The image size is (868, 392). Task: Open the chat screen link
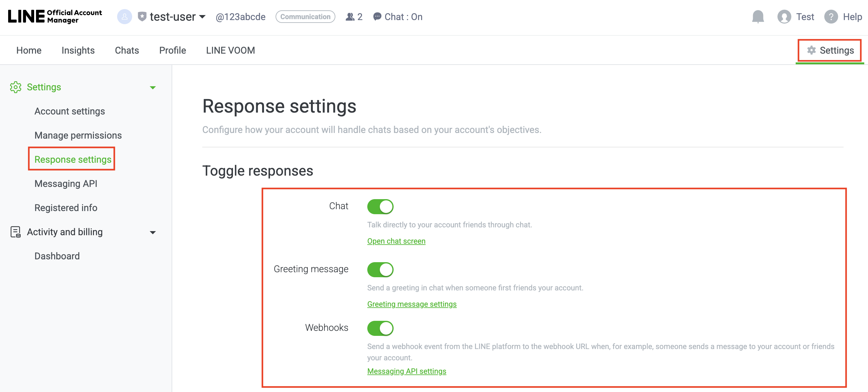pos(396,241)
